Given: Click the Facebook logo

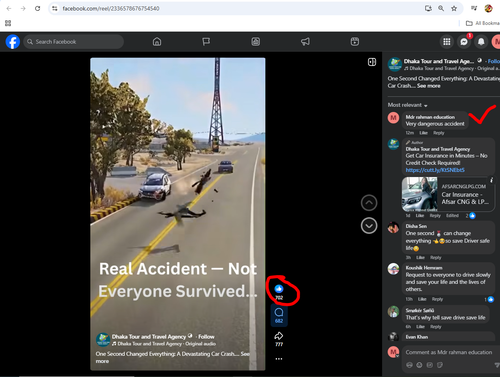Looking at the screenshot, I should 13,42.
